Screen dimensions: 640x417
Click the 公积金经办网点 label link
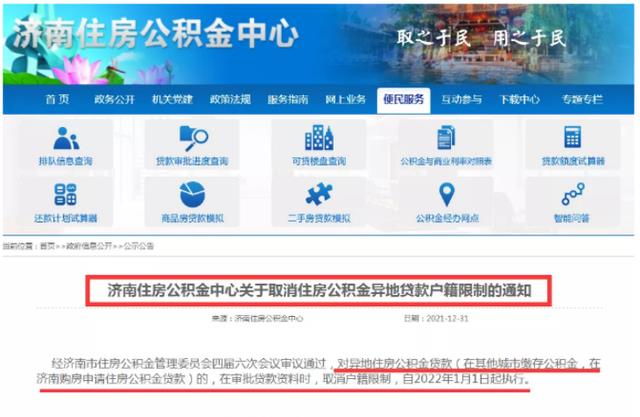point(447,218)
